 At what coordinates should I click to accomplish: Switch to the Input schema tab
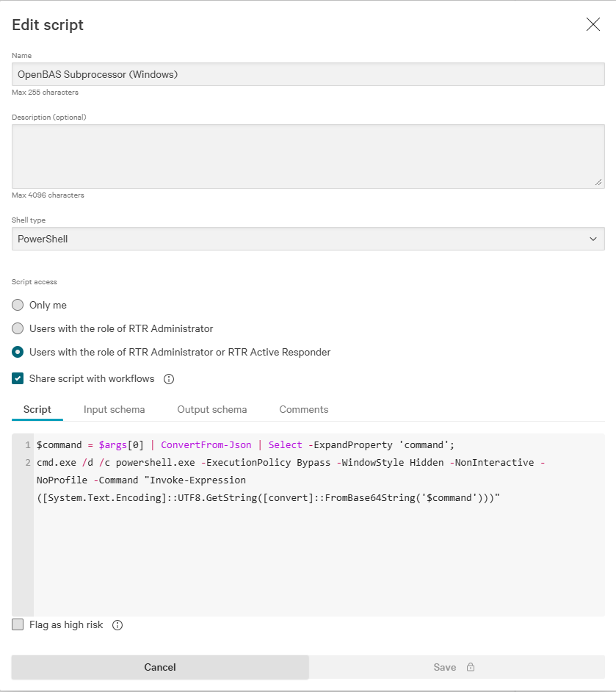click(x=115, y=409)
